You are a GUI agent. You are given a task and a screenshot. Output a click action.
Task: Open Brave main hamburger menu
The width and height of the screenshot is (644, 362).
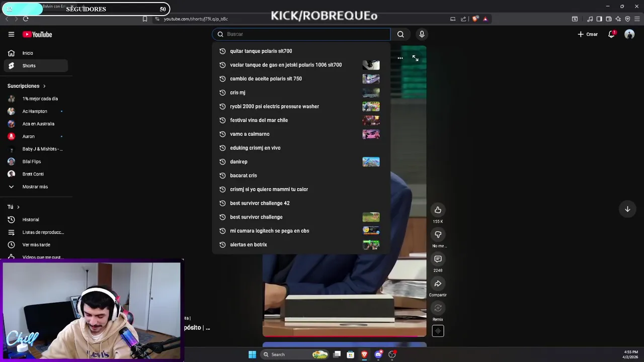click(637, 19)
